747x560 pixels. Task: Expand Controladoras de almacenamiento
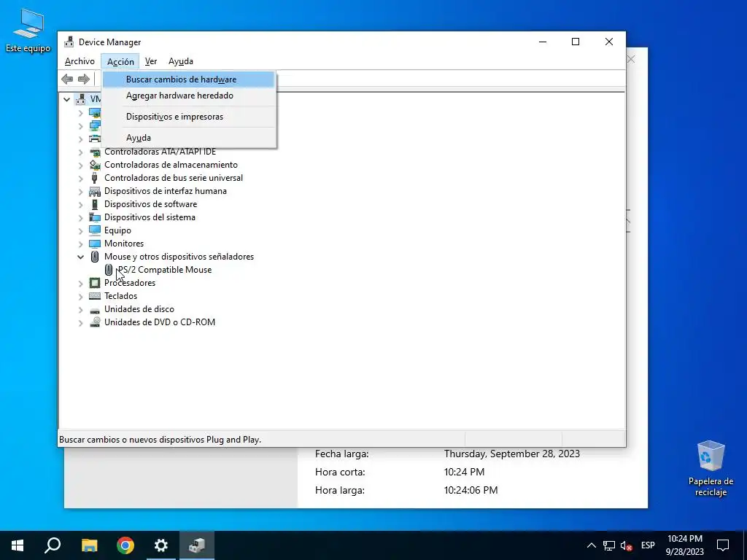80,166
